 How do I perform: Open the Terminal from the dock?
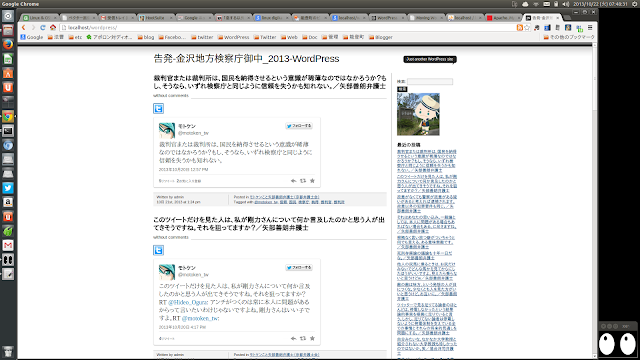[8, 131]
